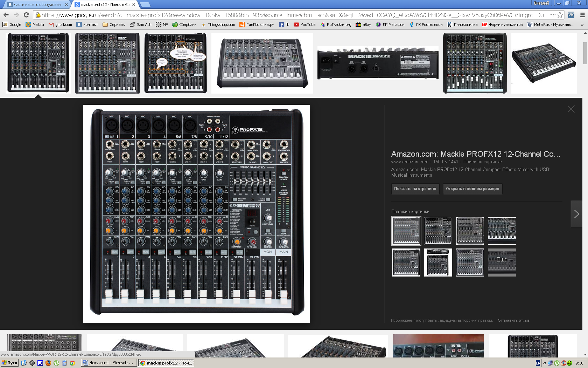Open the Кинокопилка bookmark

462,25
